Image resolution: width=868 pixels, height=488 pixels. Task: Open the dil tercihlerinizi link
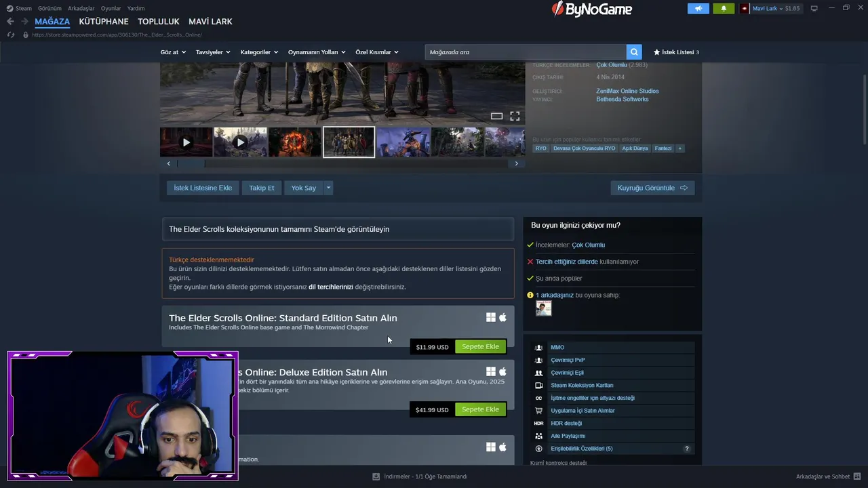(x=331, y=287)
